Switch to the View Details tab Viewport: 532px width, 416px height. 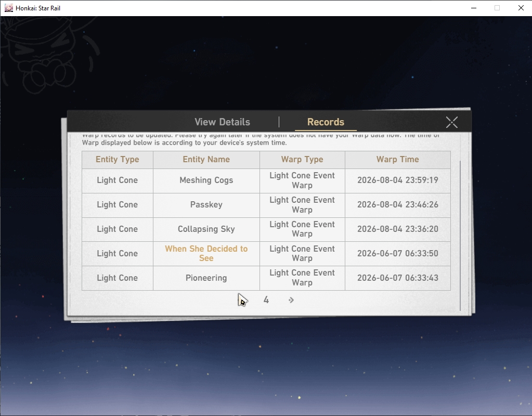222,122
